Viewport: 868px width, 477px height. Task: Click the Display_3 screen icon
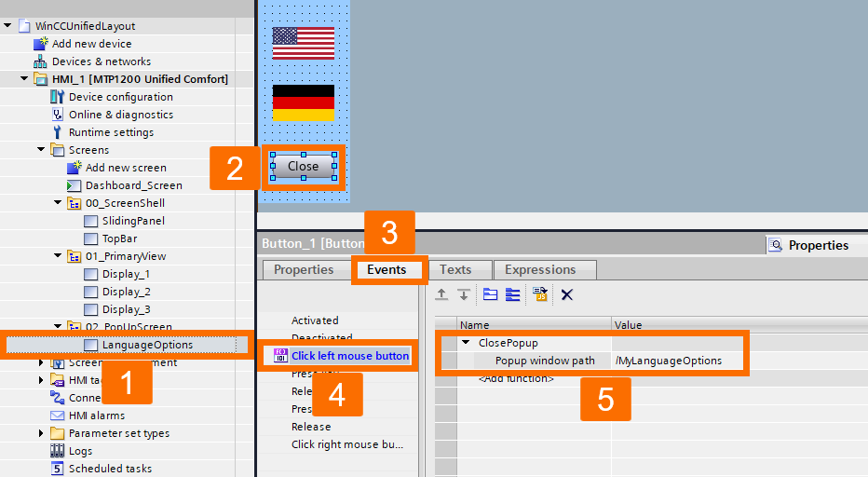click(x=90, y=309)
